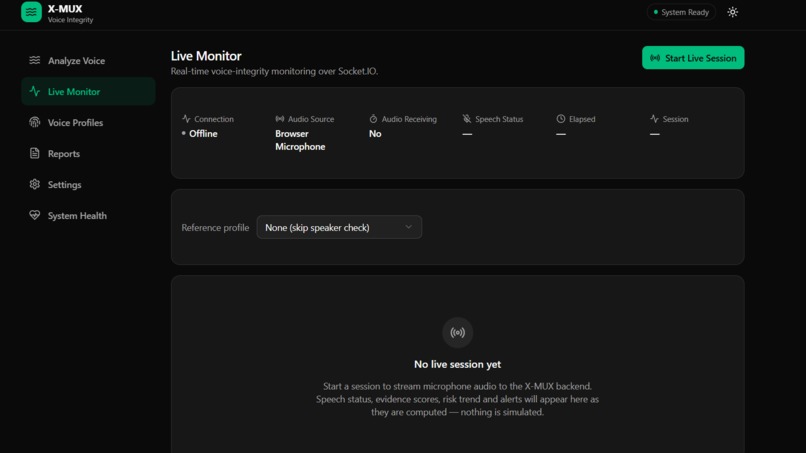Open the Analyze Voice page
The height and width of the screenshot is (453, 806).
[88, 61]
